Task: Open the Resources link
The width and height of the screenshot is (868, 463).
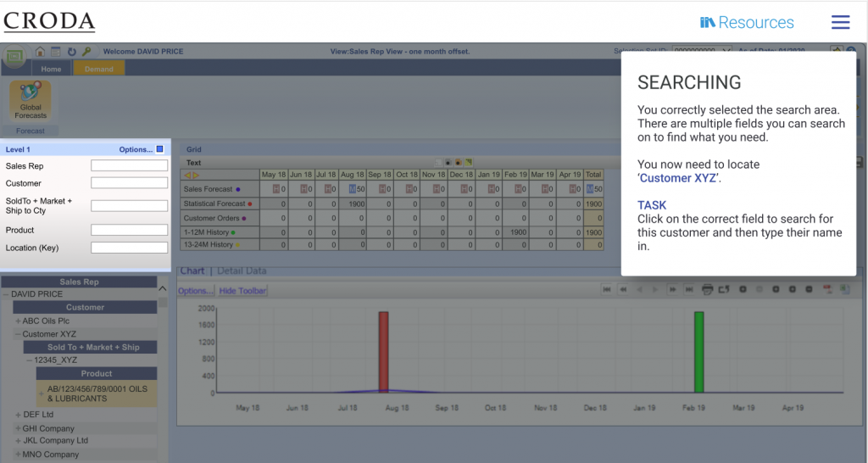Action: tap(747, 22)
